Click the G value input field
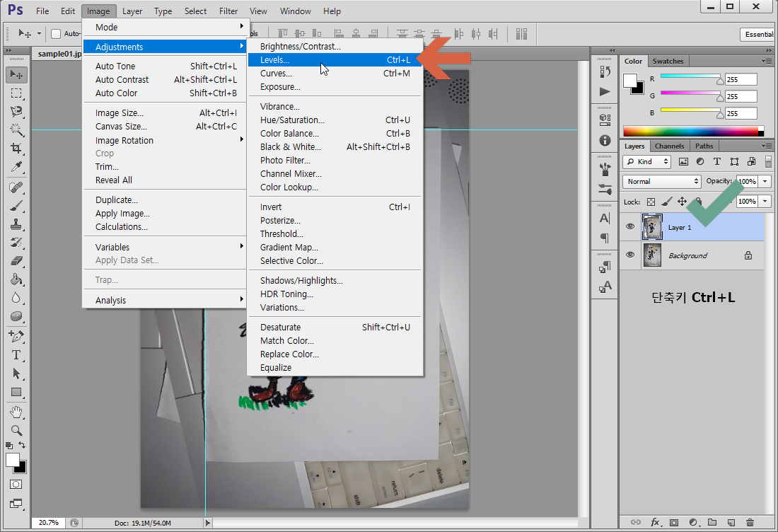This screenshot has width=778, height=532. (x=741, y=96)
